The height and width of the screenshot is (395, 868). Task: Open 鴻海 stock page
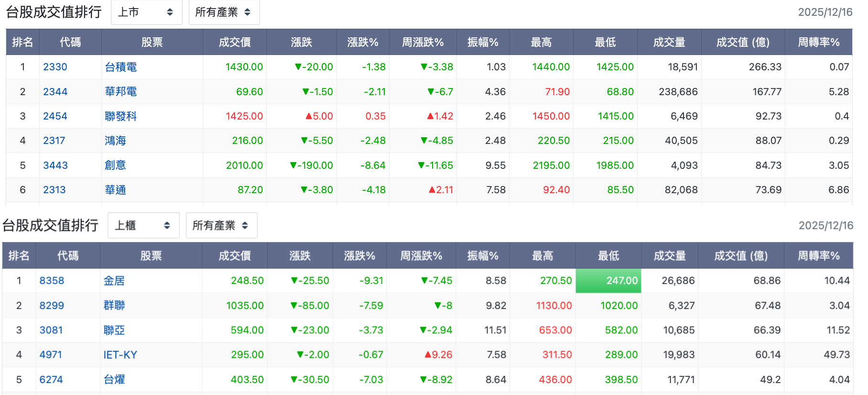(x=116, y=141)
